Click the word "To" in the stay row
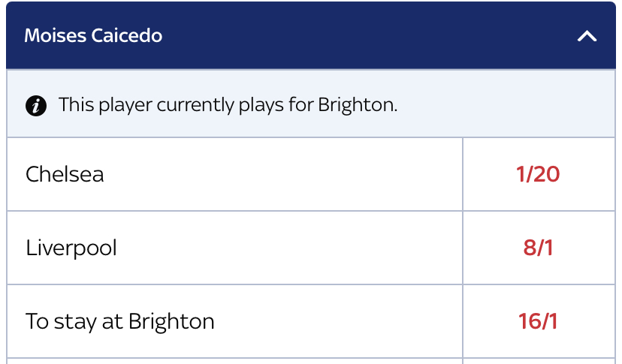The width and height of the screenshot is (622, 364). 38,321
